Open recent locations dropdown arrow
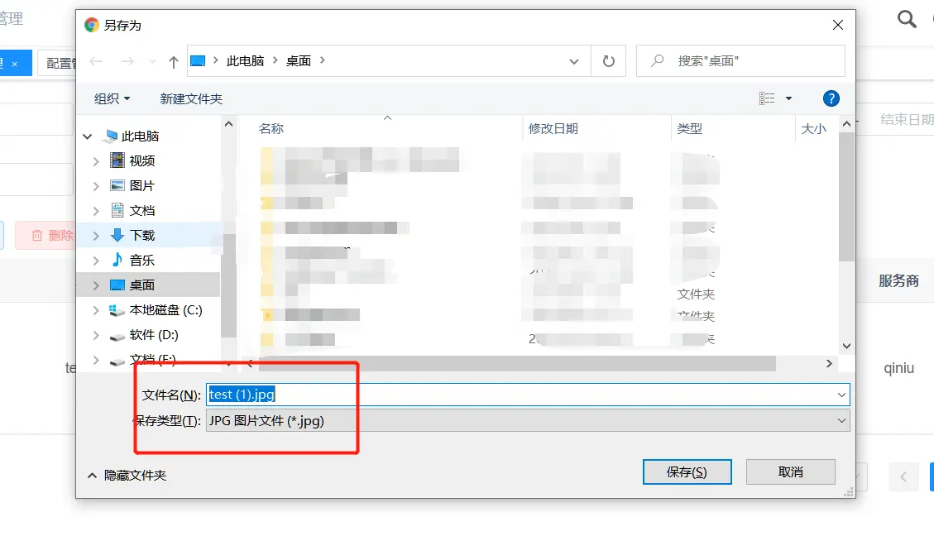The width and height of the screenshot is (934, 560). (x=152, y=61)
